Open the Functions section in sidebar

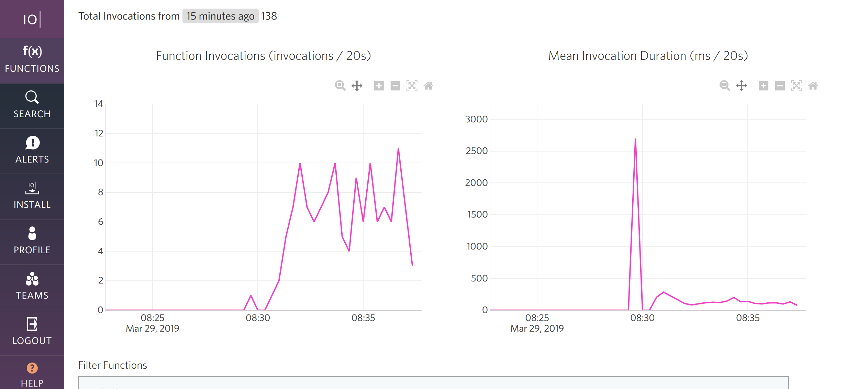(x=32, y=60)
